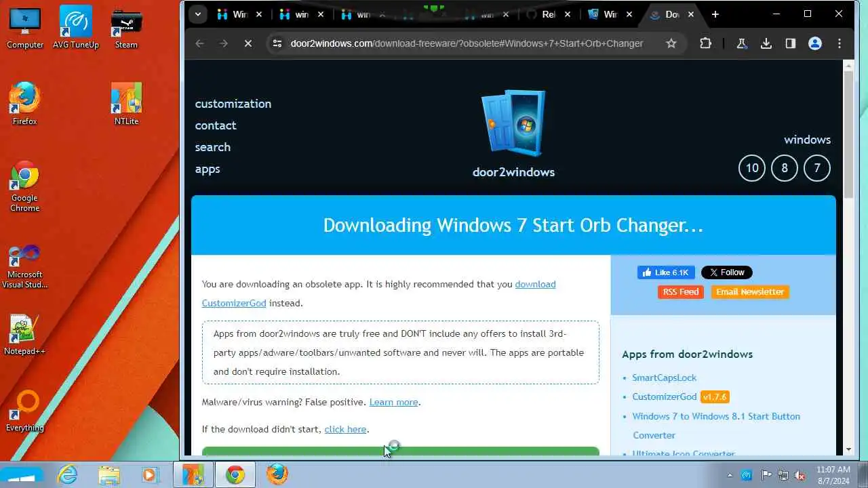Select the Windows 8 circle button
Screen dimensions: 868x488
click(x=785, y=168)
